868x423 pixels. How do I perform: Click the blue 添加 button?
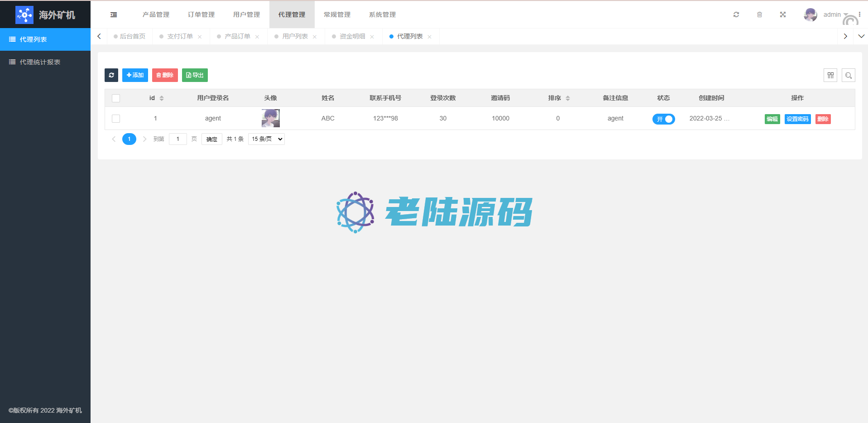tap(135, 75)
